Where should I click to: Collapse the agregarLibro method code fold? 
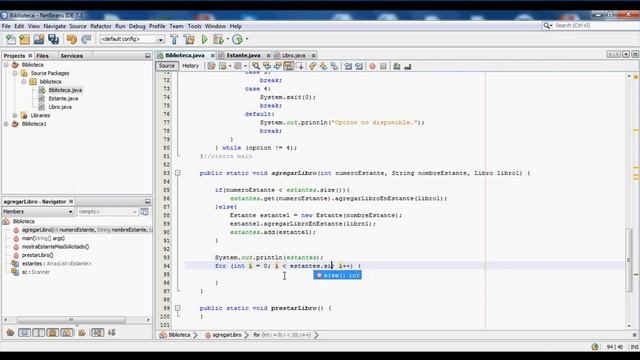pos(178,173)
